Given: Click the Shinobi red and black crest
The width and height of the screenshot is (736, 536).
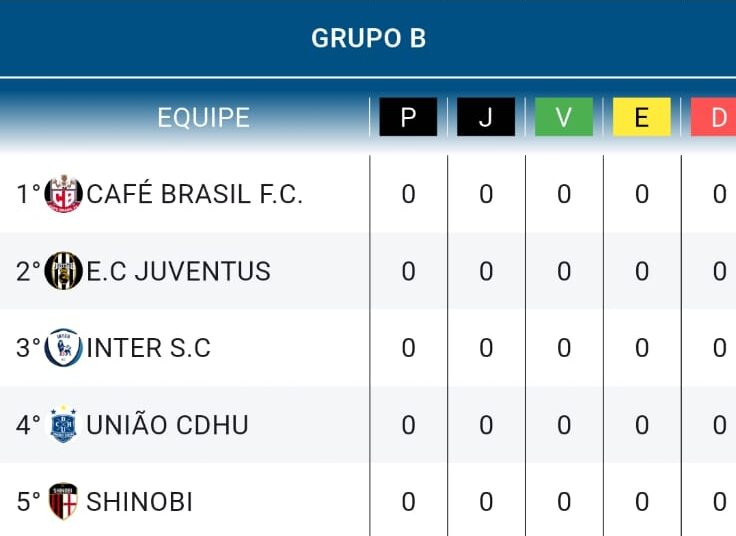Looking at the screenshot, I should tap(63, 501).
